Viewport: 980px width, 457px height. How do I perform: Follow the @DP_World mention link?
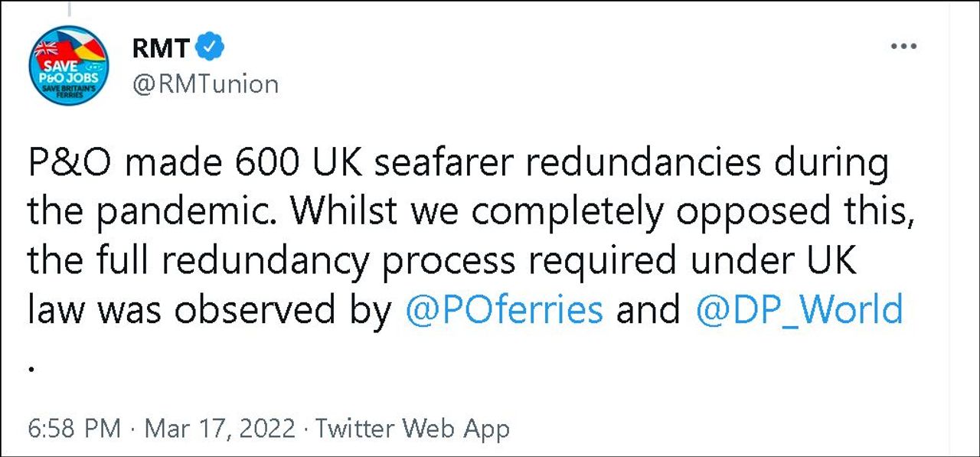tap(799, 311)
